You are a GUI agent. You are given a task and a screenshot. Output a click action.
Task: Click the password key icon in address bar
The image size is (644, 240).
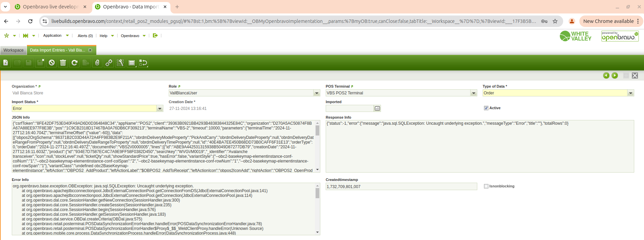544,21
